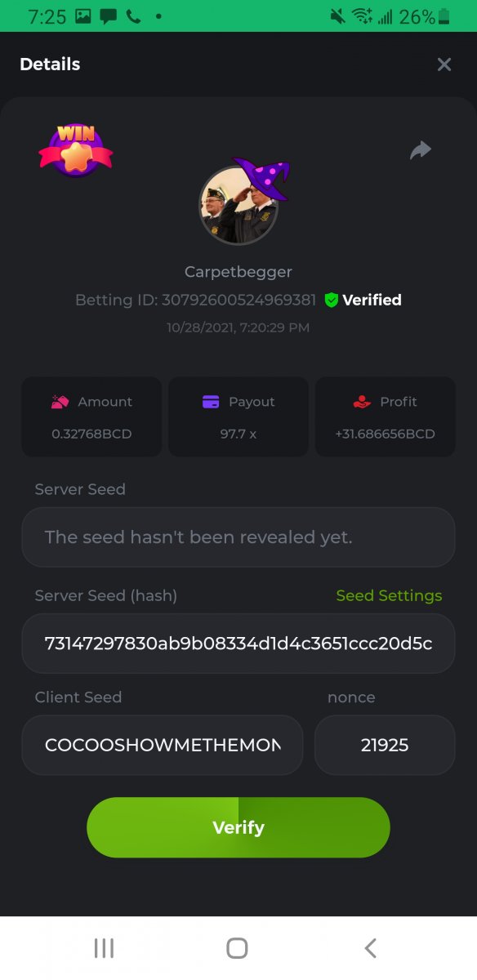
Task: Close the Details panel
Action: pos(444,65)
